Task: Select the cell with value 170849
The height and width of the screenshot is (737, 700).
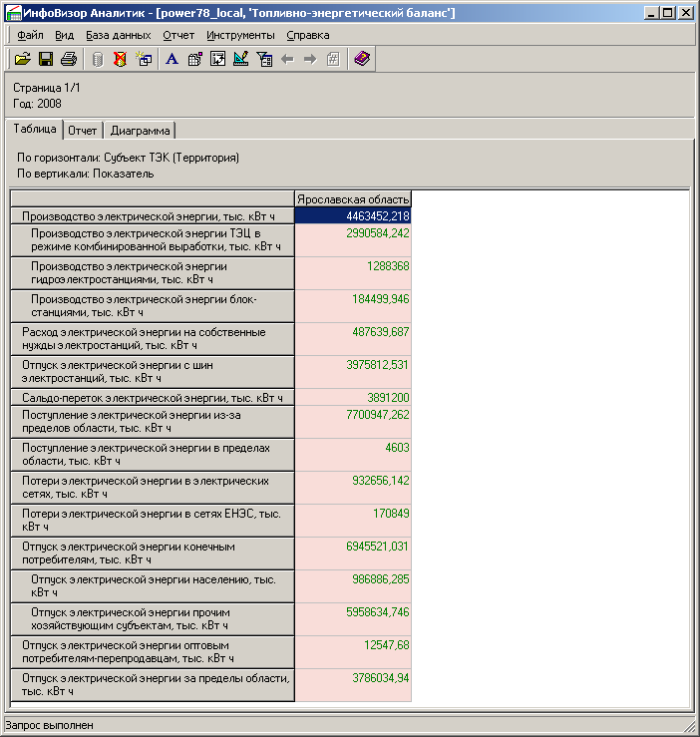Action: [353, 521]
